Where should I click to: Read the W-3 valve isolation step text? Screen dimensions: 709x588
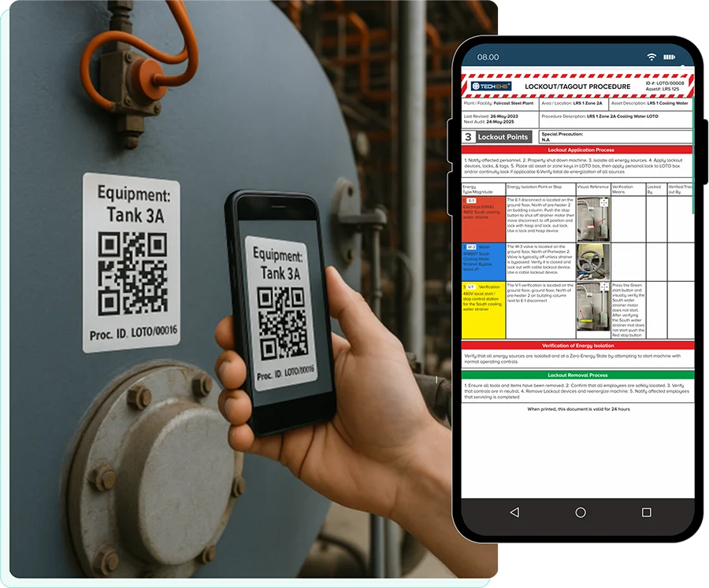[540, 260]
